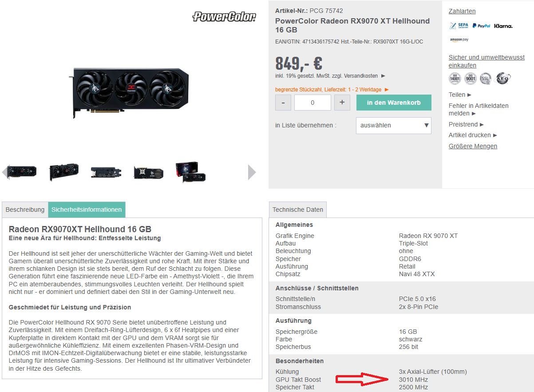This screenshot has width=534, height=392.
Task: Open the ISO 14001 certificate badge
Action: pos(455,79)
